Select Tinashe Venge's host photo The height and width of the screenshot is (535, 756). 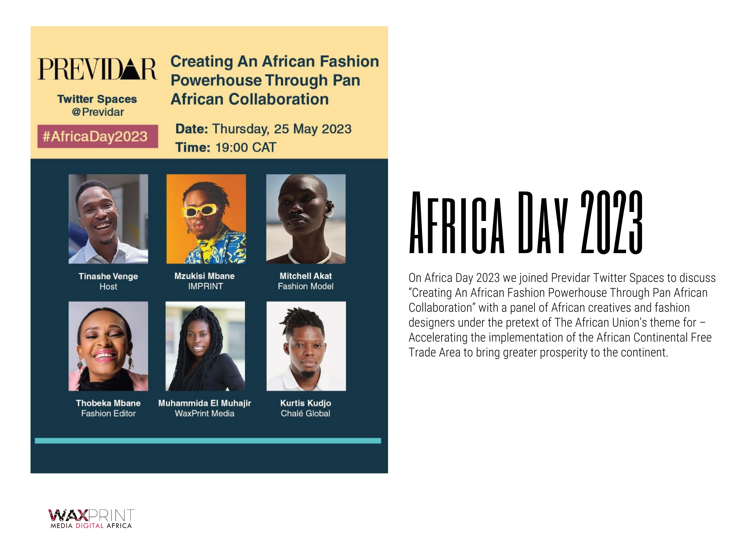click(x=108, y=219)
